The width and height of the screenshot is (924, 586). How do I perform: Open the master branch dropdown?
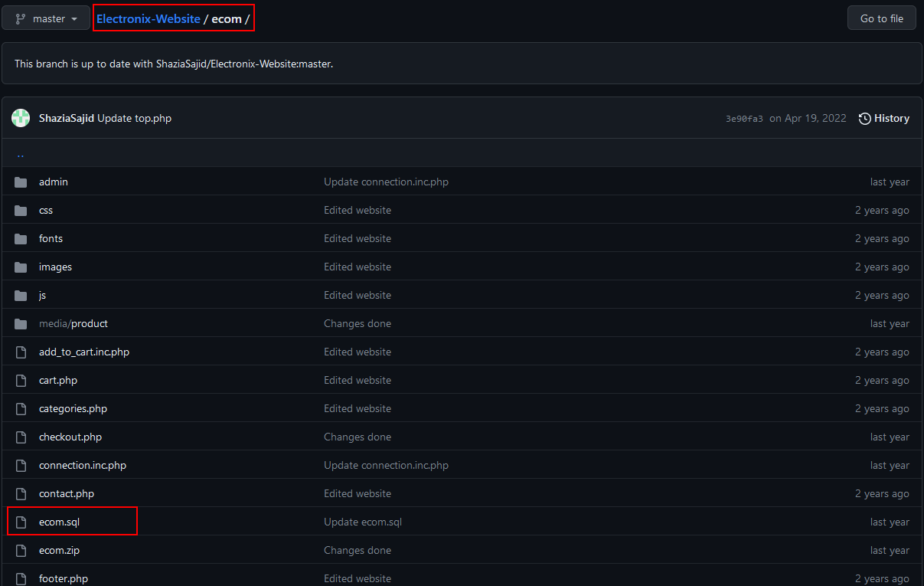point(46,18)
